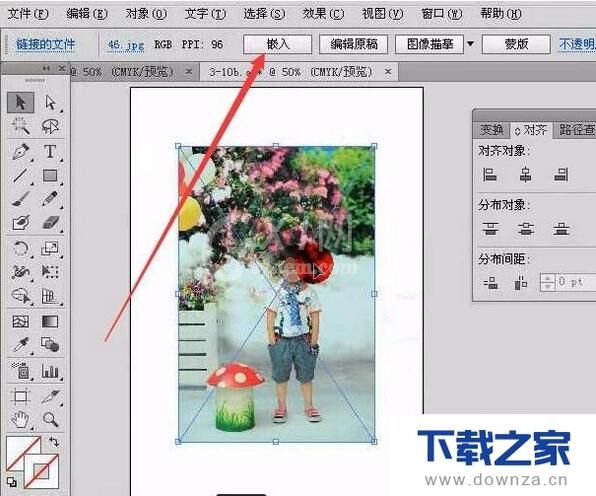Select the Perspective Grid tool

point(50,295)
